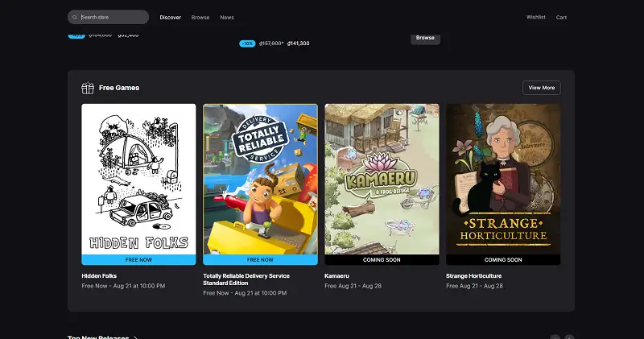
Task: Click the -10% discount badge
Action: click(x=247, y=43)
